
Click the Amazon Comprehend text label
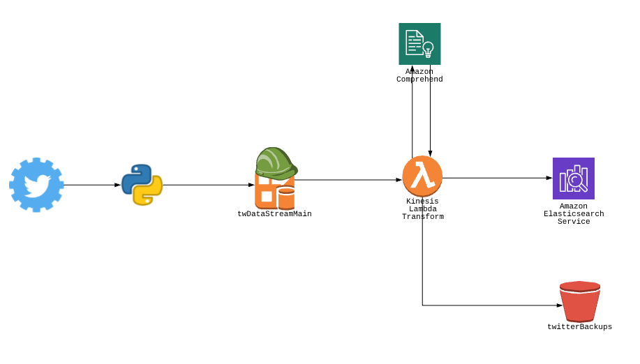419,75
